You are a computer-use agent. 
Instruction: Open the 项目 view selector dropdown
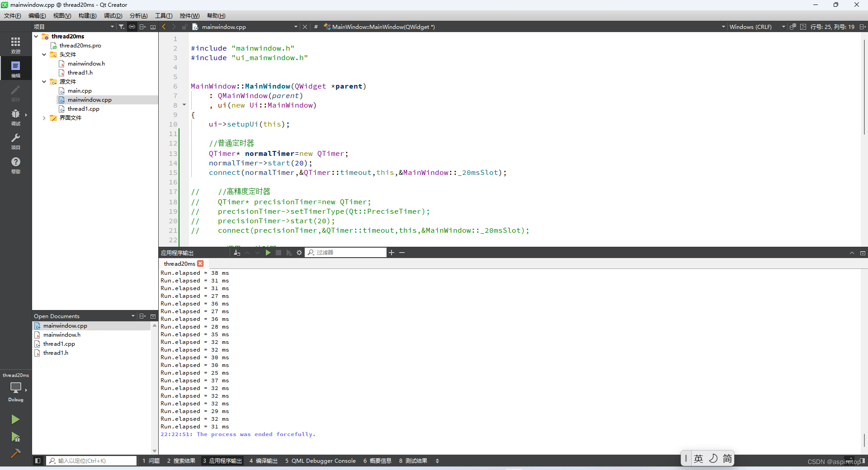point(74,27)
